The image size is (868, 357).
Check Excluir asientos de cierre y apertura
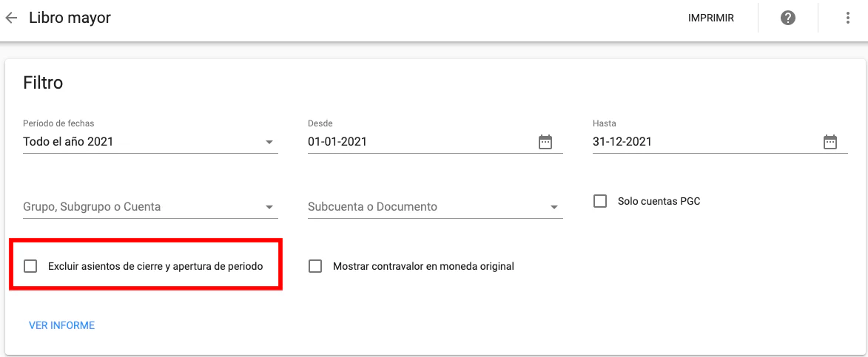(30, 266)
